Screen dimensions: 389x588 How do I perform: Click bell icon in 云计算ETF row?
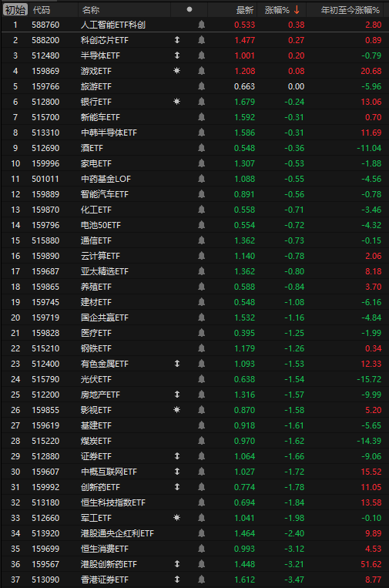(201, 256)
